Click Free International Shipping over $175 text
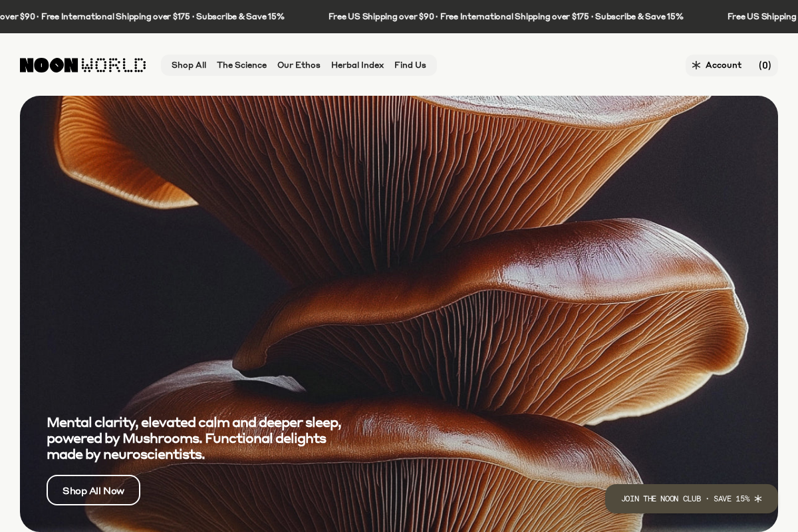The width and height of the screenshot is (798, 532). point(515,17)
